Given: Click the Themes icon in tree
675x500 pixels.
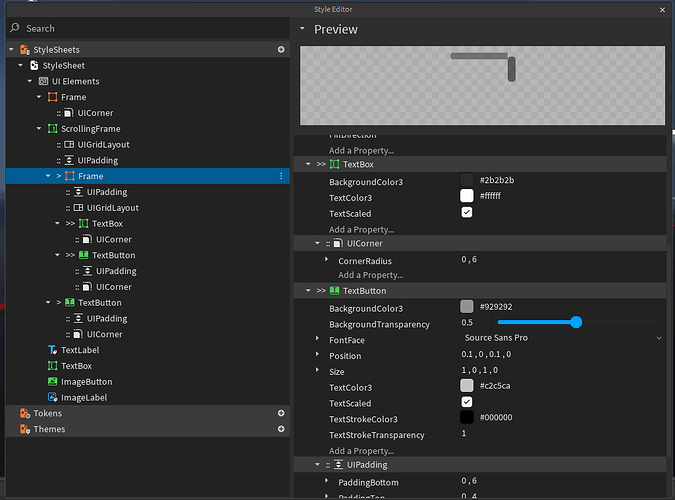Looking at the screenshot, I should [25, 429].
